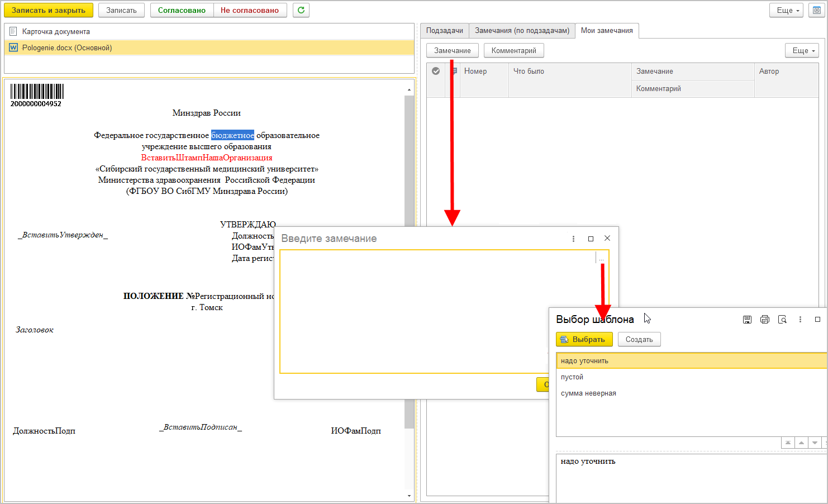
Task: Open Замечания (по подзадачам) tab
Action: tap(522, 31)
